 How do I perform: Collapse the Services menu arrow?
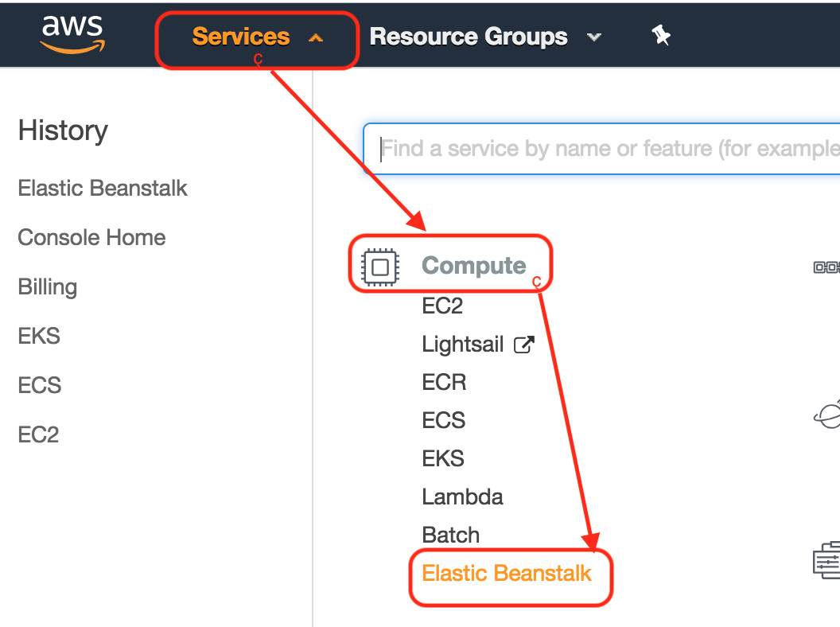(316, 37)
